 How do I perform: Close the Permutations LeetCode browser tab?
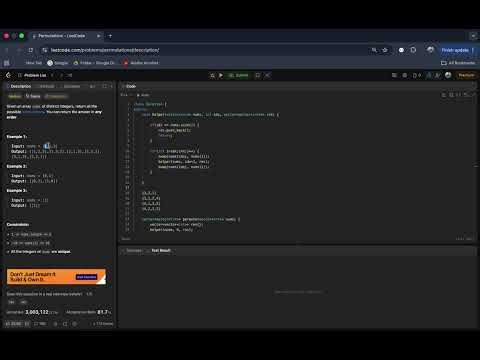coord(98,36)
